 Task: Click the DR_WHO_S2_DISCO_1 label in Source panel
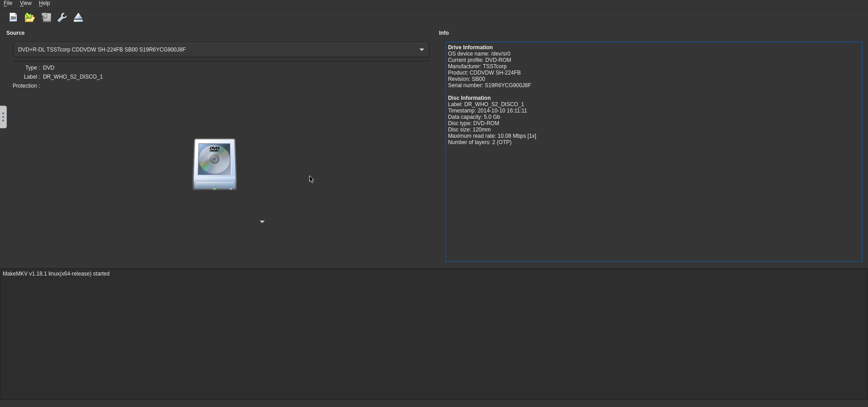(73, 77)
